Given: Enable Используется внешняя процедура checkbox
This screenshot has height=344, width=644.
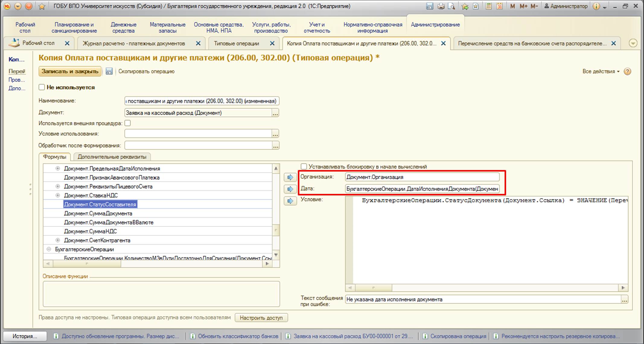Looking at the screenshot, I should [x=127, y=123].
